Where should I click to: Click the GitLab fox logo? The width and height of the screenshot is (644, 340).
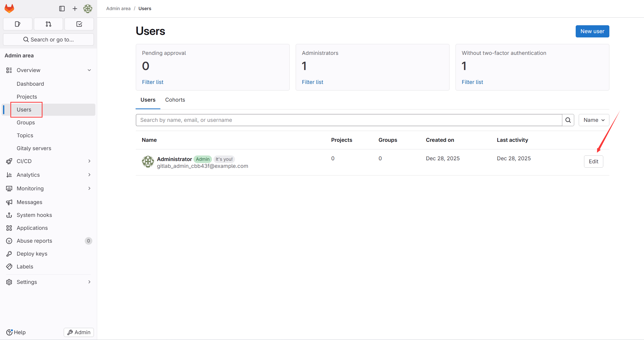point(9,9)
